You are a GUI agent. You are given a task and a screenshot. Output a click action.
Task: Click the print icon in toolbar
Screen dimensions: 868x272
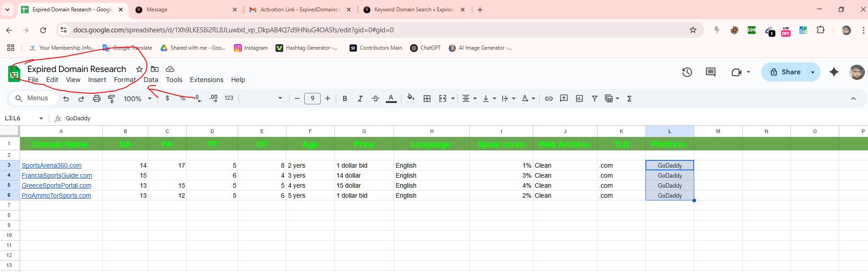(96, 98)
